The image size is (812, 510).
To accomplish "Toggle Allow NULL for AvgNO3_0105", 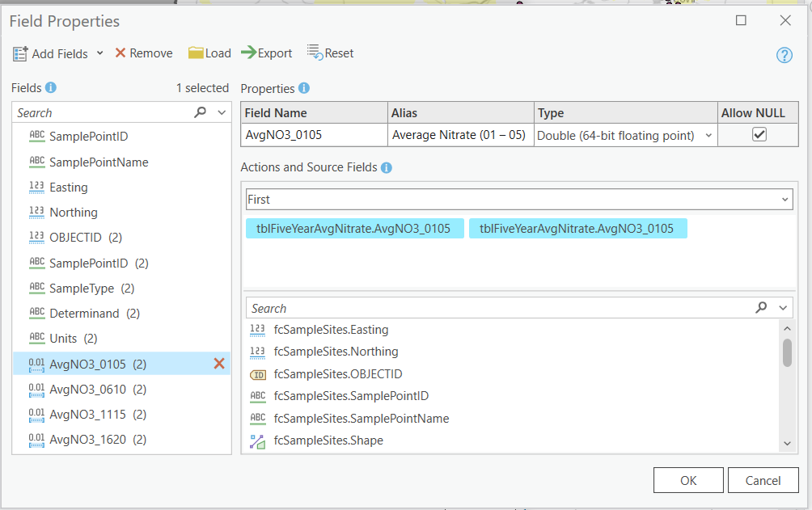I will point(758,134).
